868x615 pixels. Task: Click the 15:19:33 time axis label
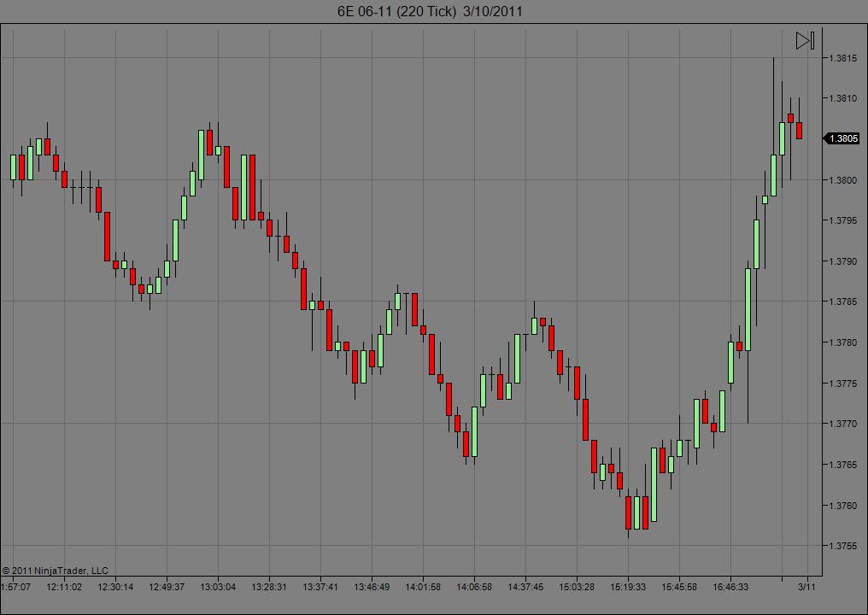pyautogui.click(x=628, y=587)
